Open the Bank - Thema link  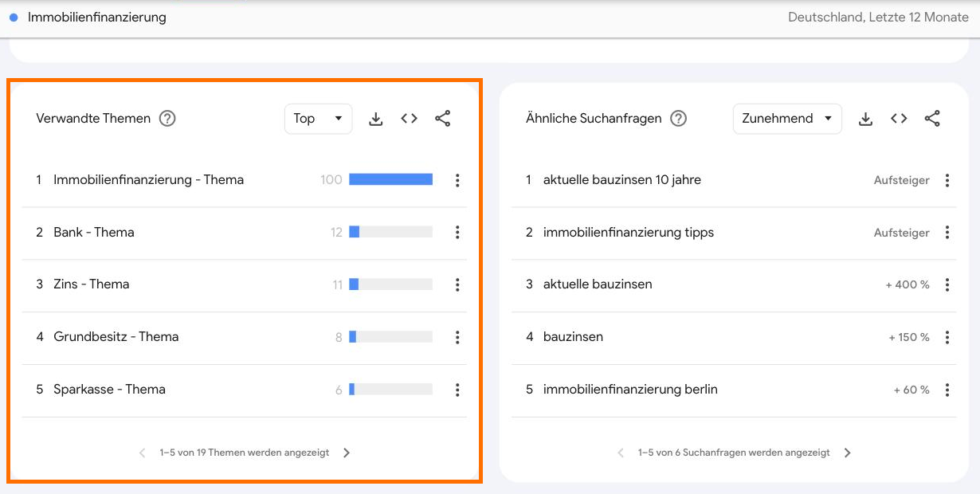pyautogui.click(x=94, y=233)
